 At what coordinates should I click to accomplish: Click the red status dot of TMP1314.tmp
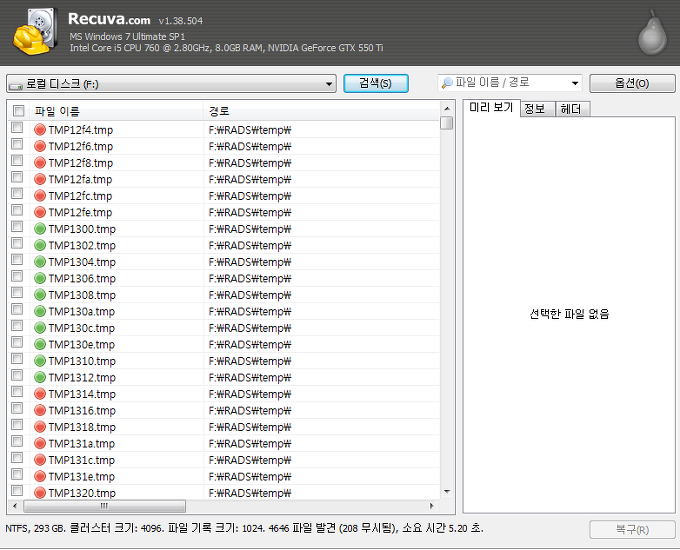coord(40,393)
